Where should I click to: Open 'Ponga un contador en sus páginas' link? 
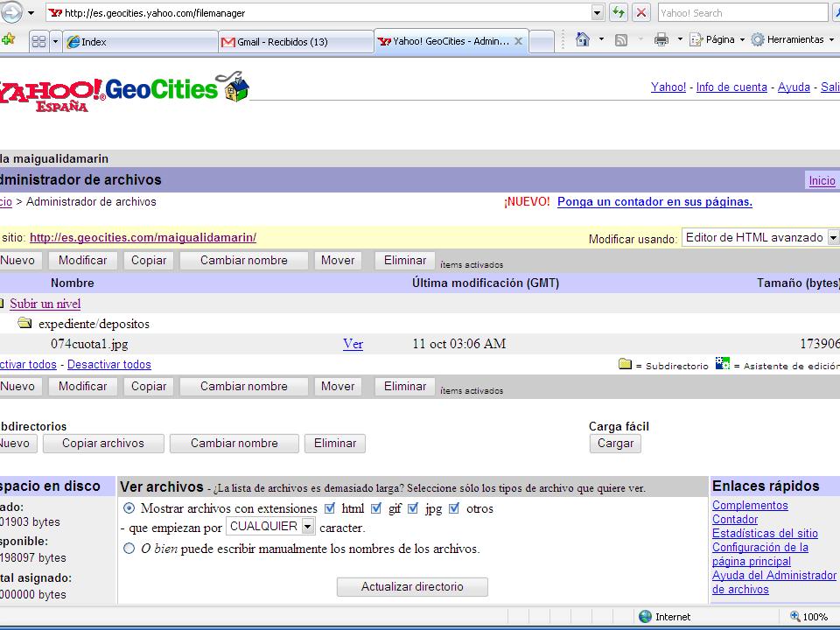tap(654, 202)
